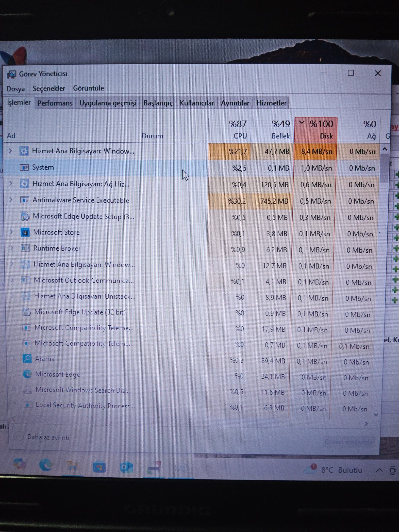Click the Microsoft Edge icon in the process list
The image size is (399, 532).
click(x=27, y=374)
